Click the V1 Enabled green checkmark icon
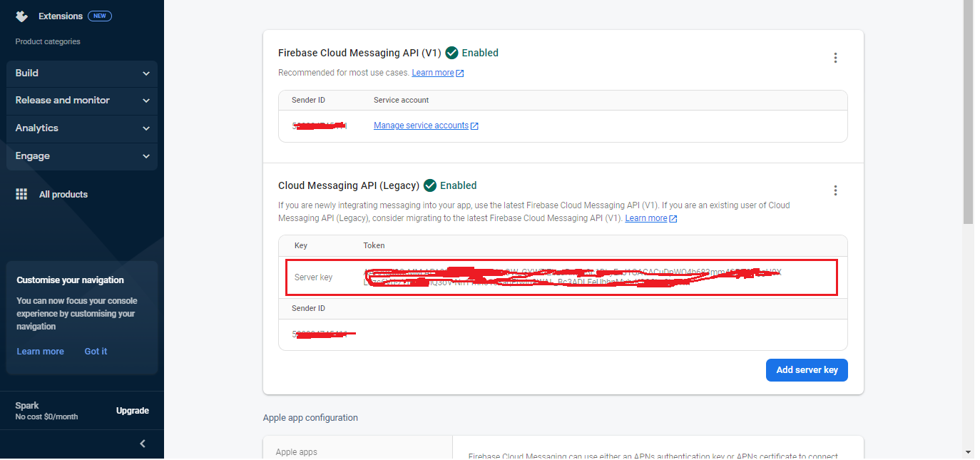This screenshot has width=980, height=460. point(451,53)
